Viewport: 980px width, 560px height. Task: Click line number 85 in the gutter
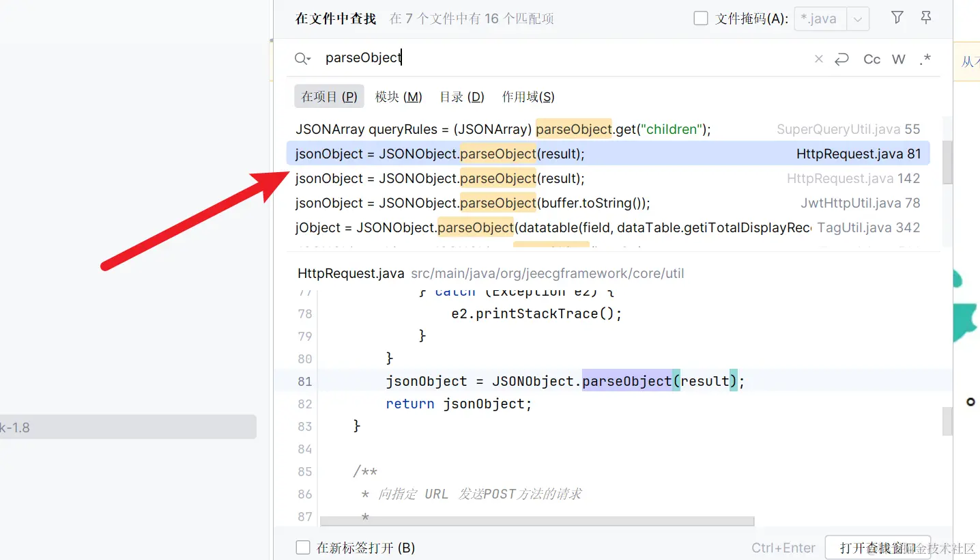coord(305,471)
